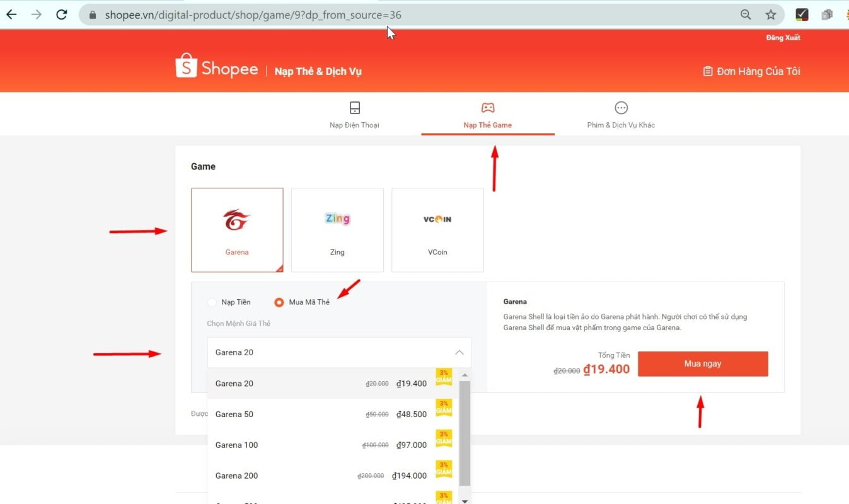Click the 3% GIẢM badge for Garena 20

[x=444, y=377]
